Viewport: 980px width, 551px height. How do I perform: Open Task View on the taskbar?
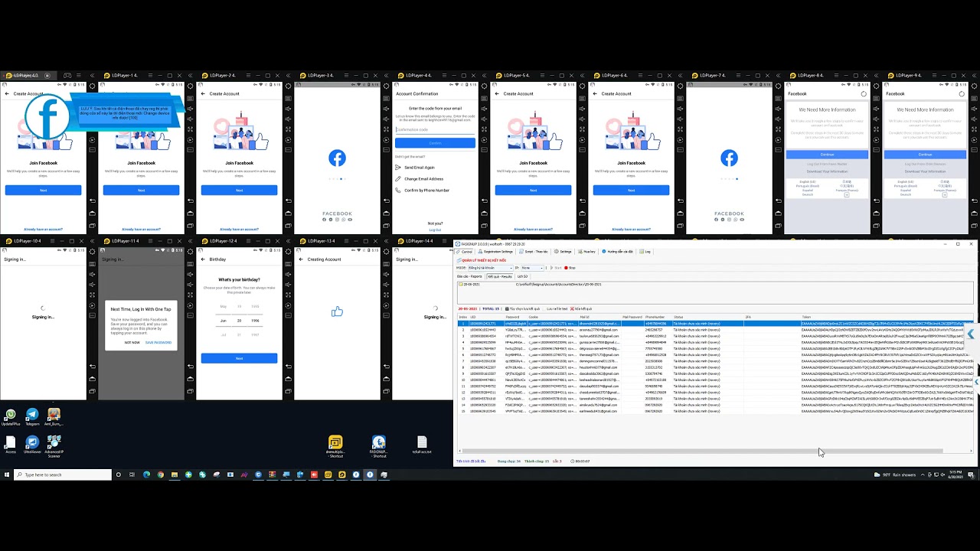(x=132, y=474)
